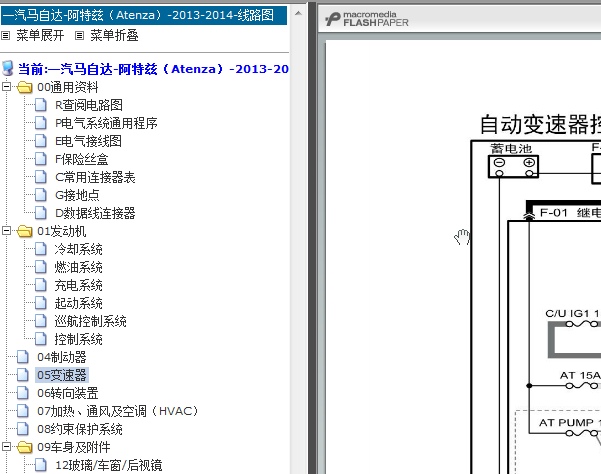This screenshot has height=474, width=601.
Task: Click the page icon beside R查阅电路图
Action: tap(41, 105)
